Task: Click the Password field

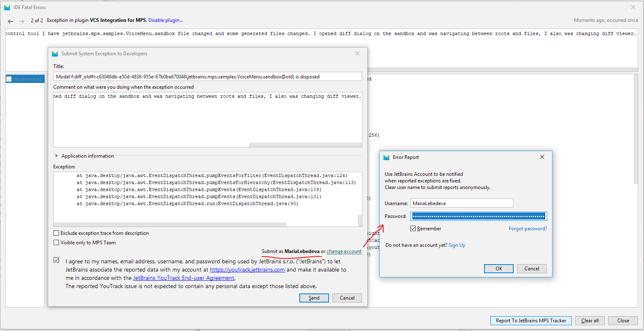Action: click(478, 216)
